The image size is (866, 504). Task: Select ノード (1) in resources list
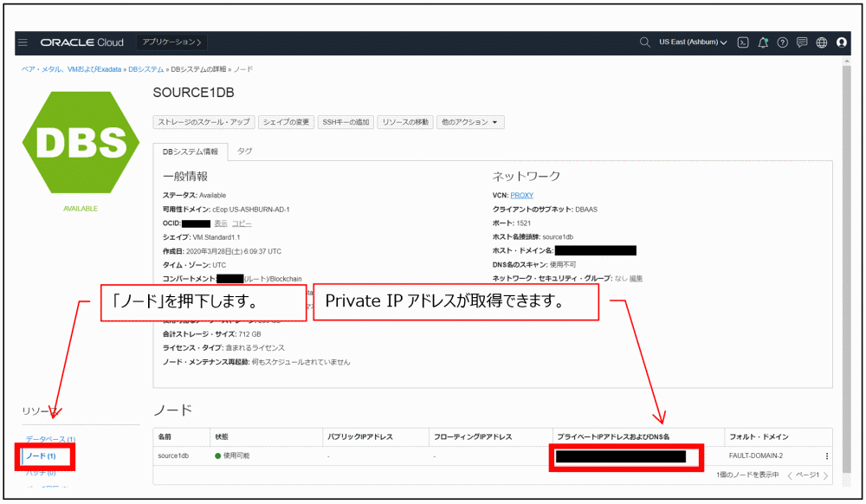coord(41,456)
